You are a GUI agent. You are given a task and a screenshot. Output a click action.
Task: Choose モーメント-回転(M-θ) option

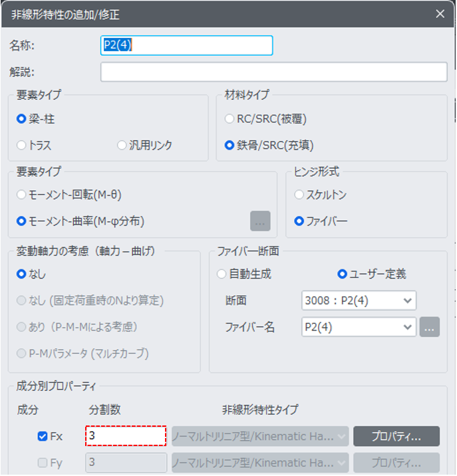pos(22,195)
